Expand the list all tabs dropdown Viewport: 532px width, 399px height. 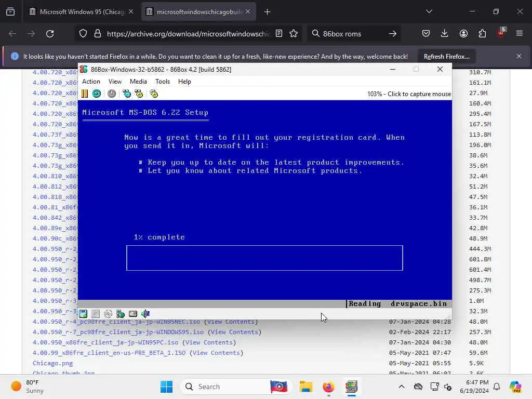[x=429, y=12]
